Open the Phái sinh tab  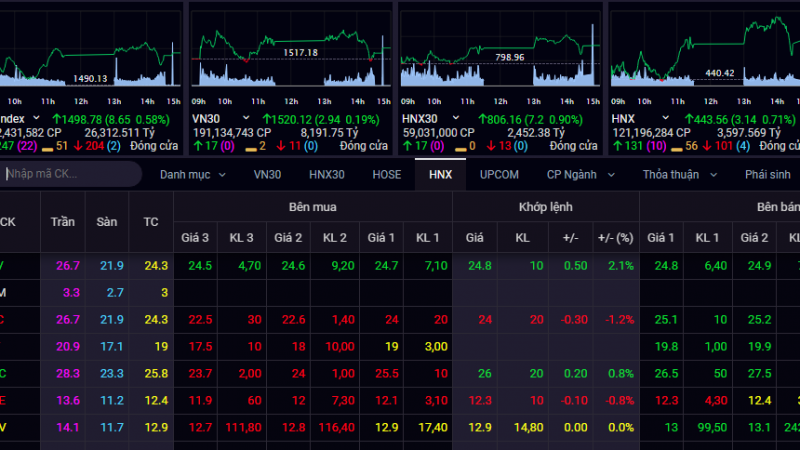[x=767, y=174]
